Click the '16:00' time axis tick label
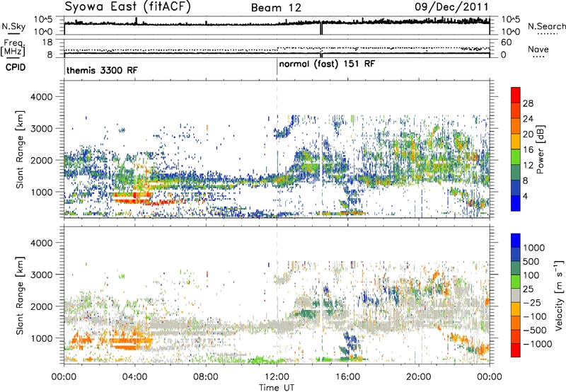Viewport: 566px width, 392px height. click(347, 376)
